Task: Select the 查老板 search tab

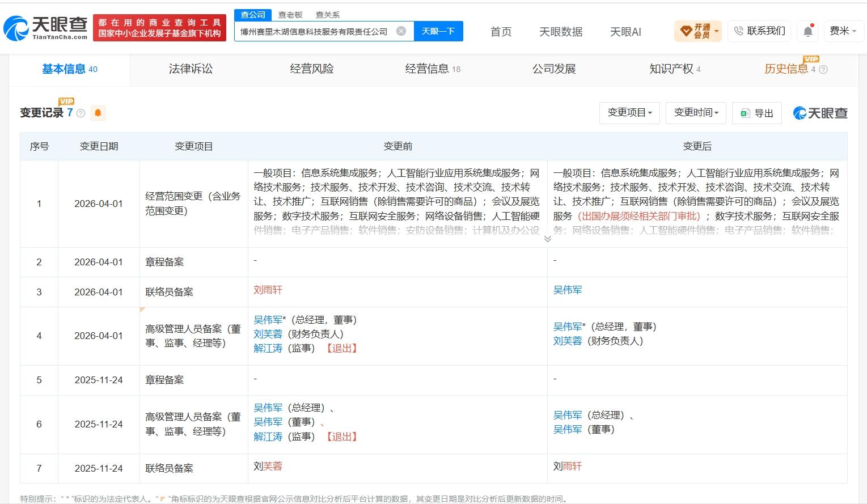Action: [290, 15]
